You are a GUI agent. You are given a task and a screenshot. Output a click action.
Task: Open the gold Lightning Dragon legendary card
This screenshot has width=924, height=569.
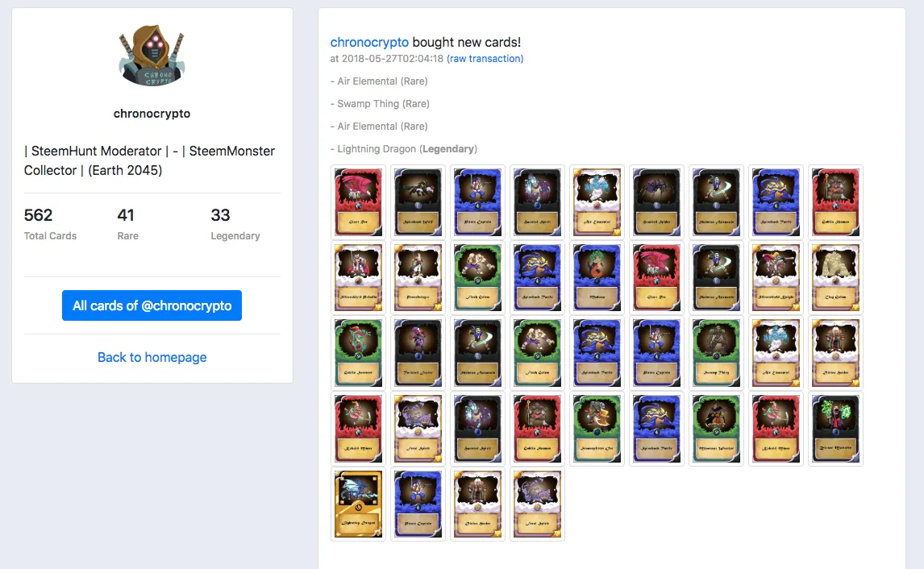point(358,505)
